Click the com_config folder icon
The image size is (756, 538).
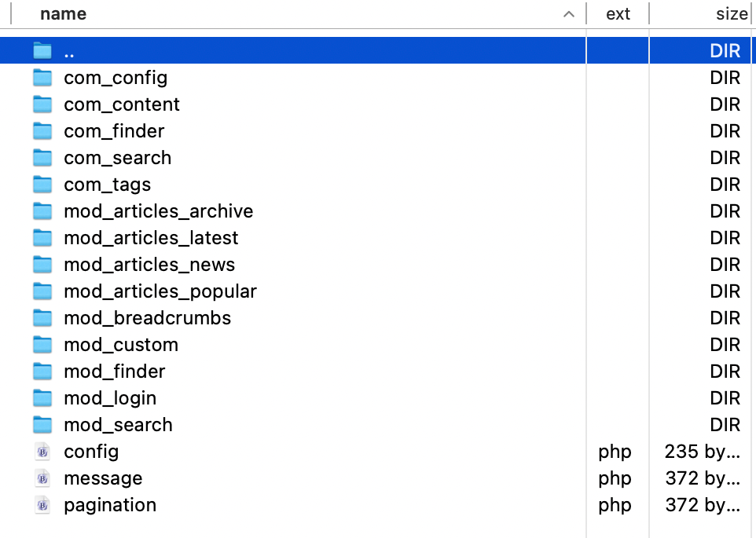coord(42,78)
